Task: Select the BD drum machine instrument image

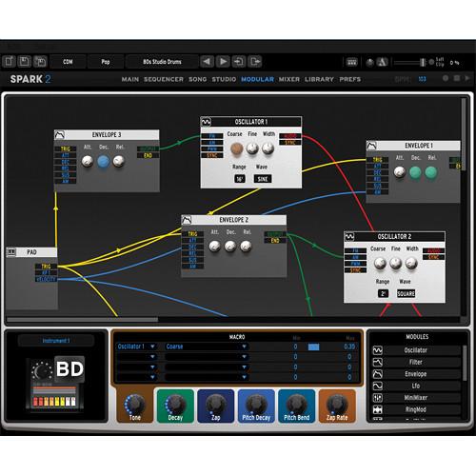Action: click(55, 385)
